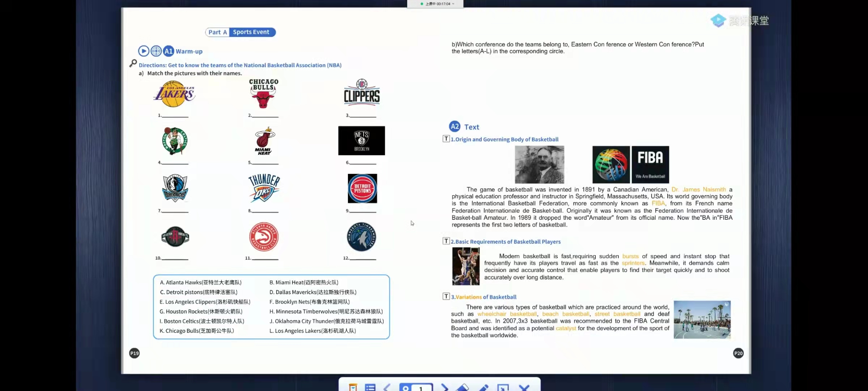Image resolution: width=868 pixels, height=391 pixels.
Task: Open the hourglass timer tool
Action: [x=353, y=387]
